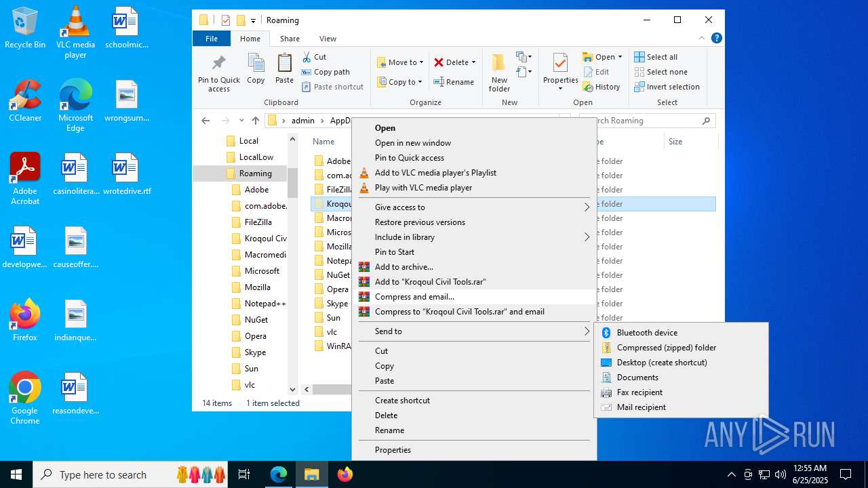Open Recycle Bin desktop icon
The image size is (868, 488).
[25, 28]
